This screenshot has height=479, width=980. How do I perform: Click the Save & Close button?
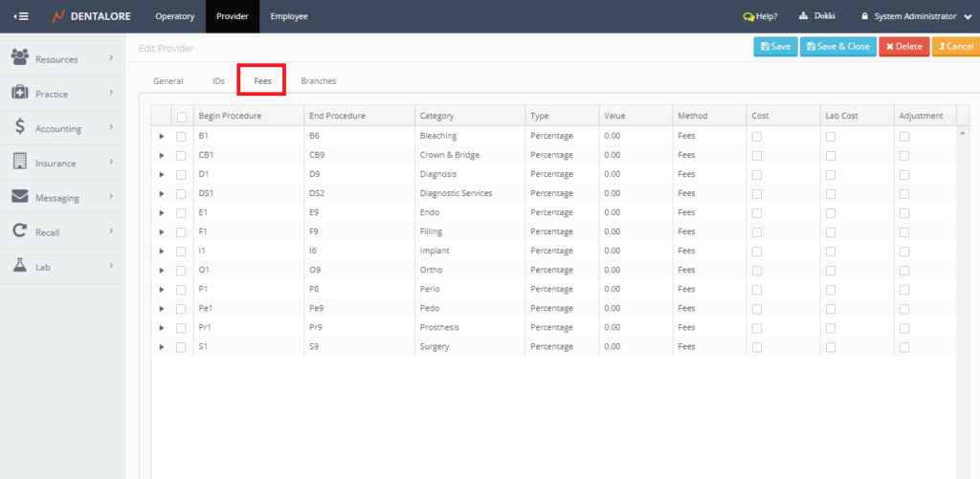tap(839, 46)
